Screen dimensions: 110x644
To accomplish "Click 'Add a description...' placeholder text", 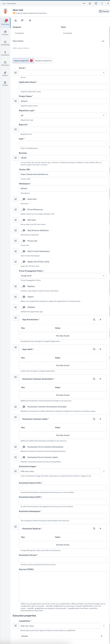I will (x=21, y=48).
